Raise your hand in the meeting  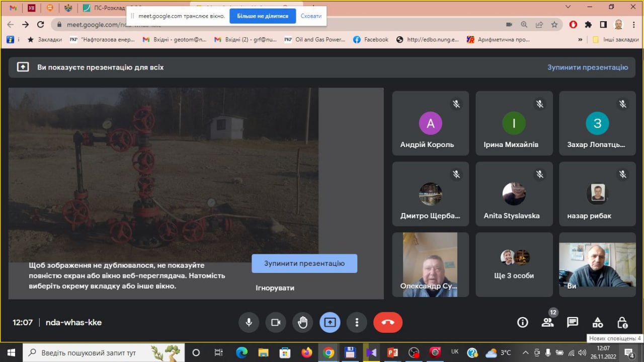coord(302,322)
